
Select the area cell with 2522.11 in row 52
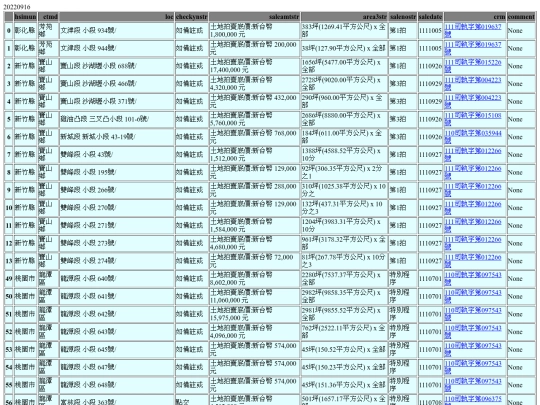pyautogui.click(x=344, y=332)
